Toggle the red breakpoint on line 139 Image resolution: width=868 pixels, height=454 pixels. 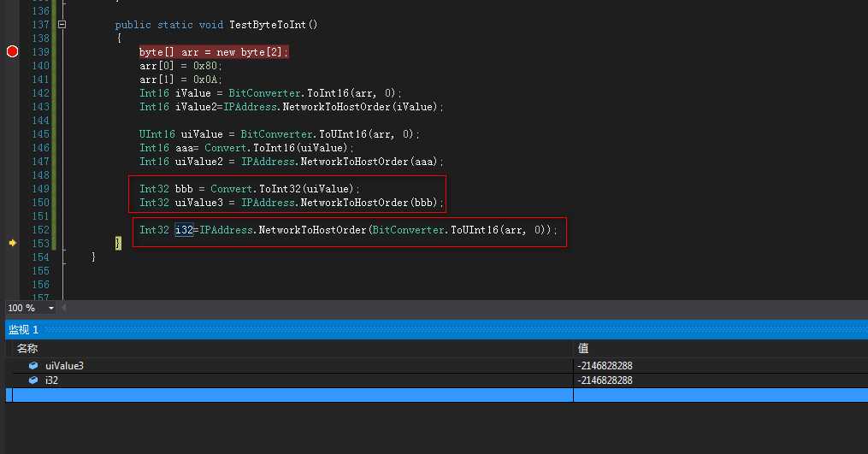coord(12,51)
